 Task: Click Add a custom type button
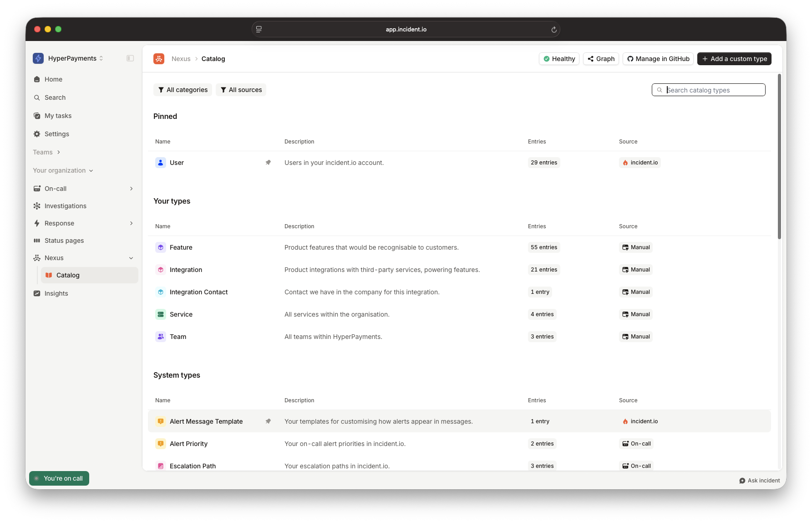(734, 59)
